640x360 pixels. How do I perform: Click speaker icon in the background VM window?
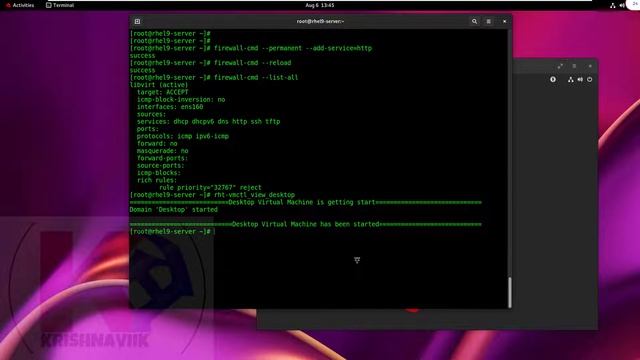580,80
